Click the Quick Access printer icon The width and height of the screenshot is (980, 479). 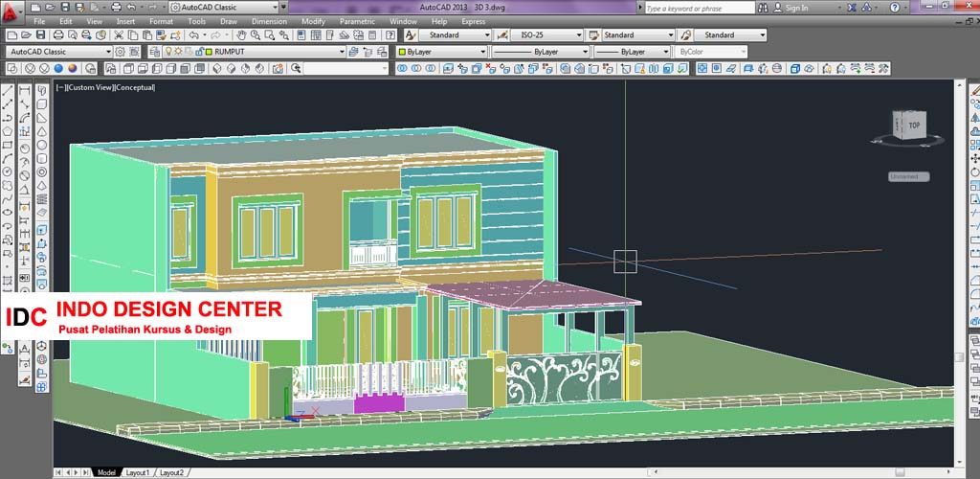pyautogui.click(x=116, y=8)
